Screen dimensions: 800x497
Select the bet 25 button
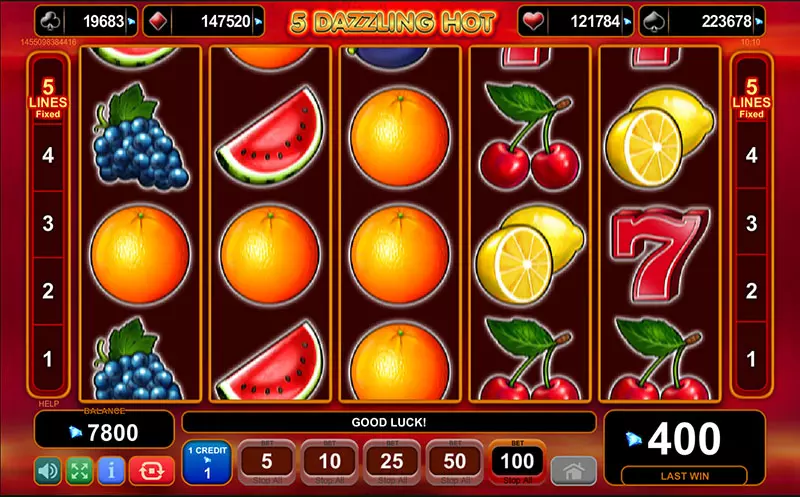coord(392,462)
